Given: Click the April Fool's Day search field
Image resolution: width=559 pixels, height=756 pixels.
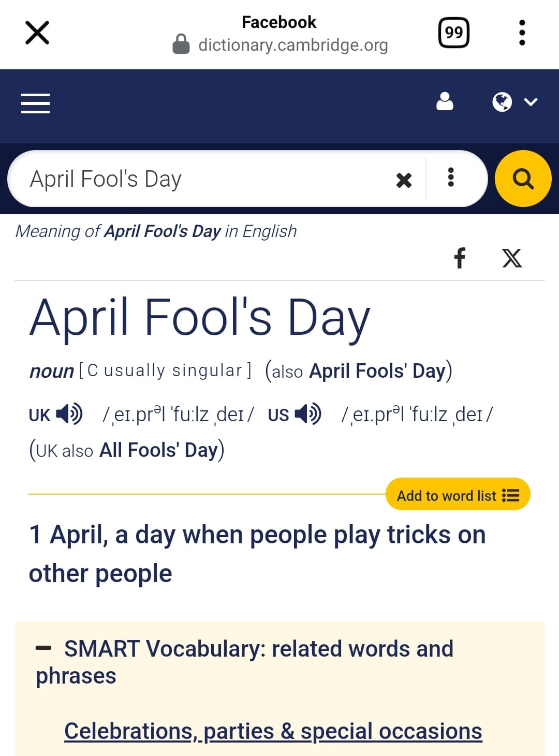Looking at the screenshot, I should pyautogui.click(x=207, y=179).
